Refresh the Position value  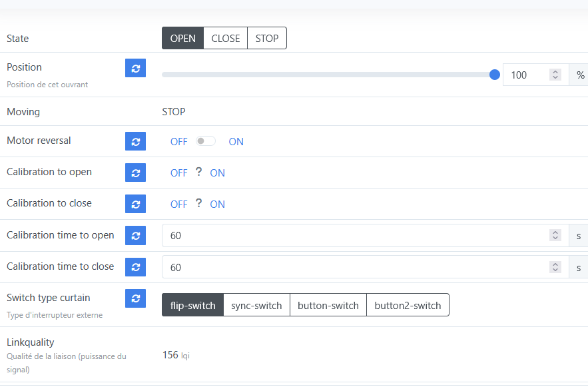click(x=135, y=68)
